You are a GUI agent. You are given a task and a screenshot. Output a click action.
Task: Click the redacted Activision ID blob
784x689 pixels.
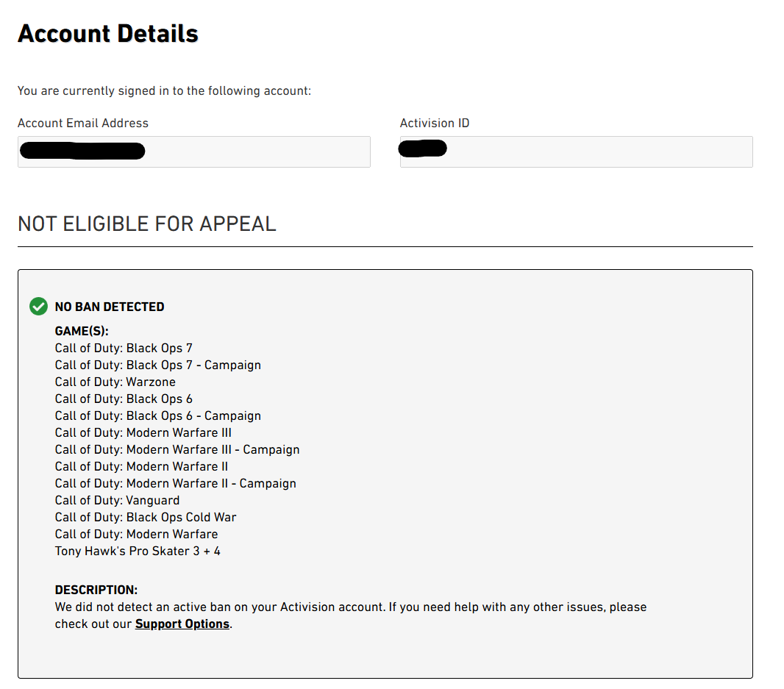422,149
